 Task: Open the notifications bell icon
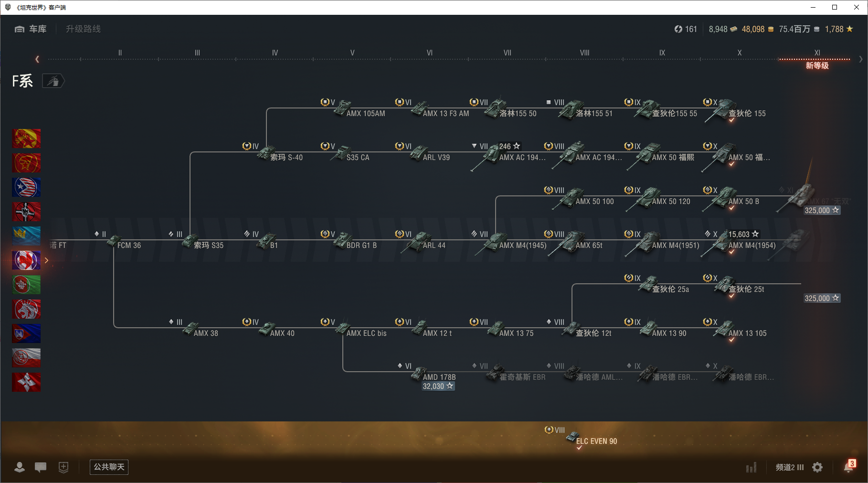pos(849,467)
